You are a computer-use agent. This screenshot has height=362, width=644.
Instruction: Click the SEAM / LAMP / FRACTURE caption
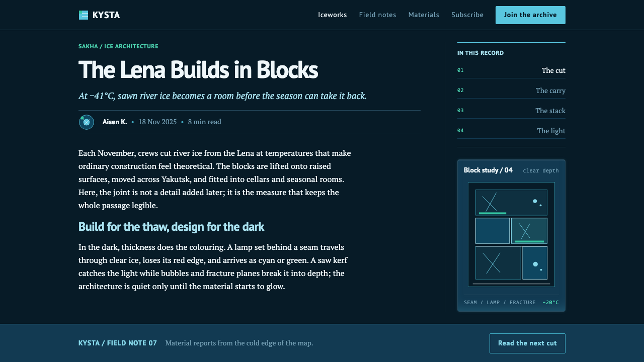tap(500, 303)
